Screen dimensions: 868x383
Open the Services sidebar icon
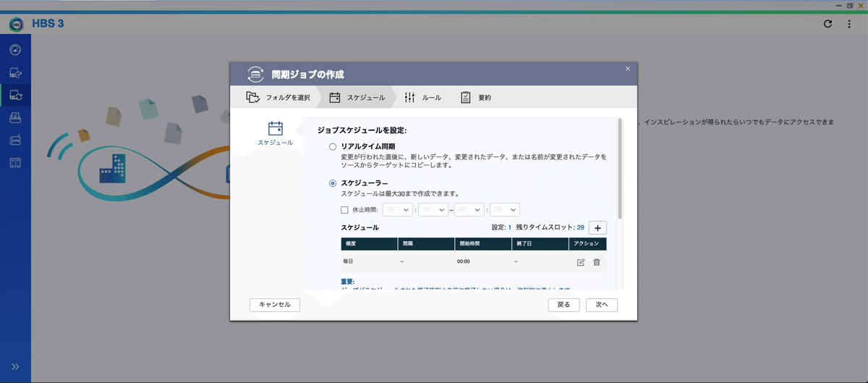tap(15, 140)
